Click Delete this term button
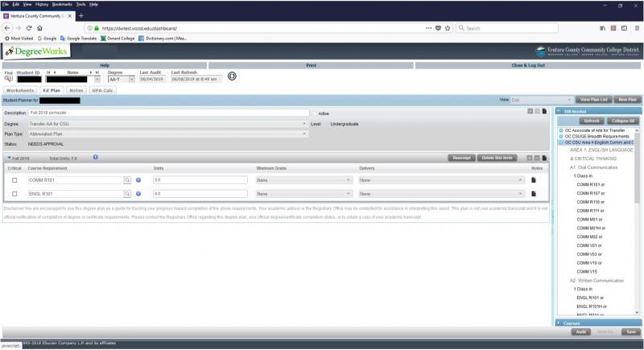This screenshot has height=350, width=644. click(x=497, y=158)
